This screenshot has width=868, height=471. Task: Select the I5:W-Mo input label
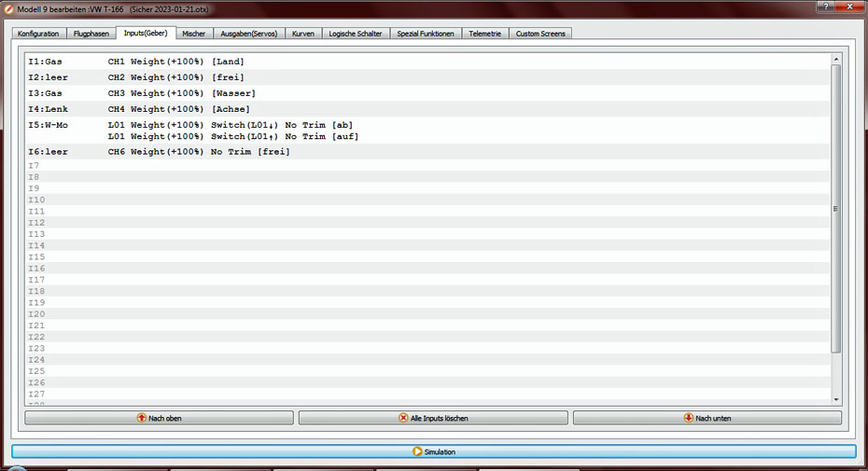coord(49,125)
